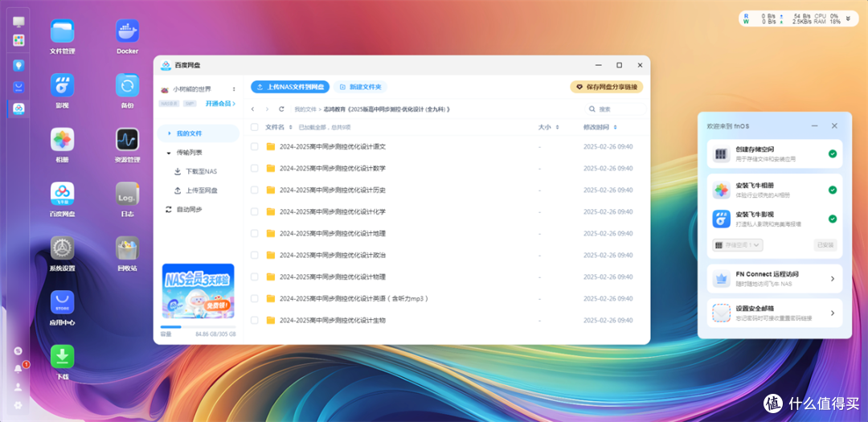Open the 备份 desktop app
The height and width of the screenshot is (422, 868).
click(127, 85)
